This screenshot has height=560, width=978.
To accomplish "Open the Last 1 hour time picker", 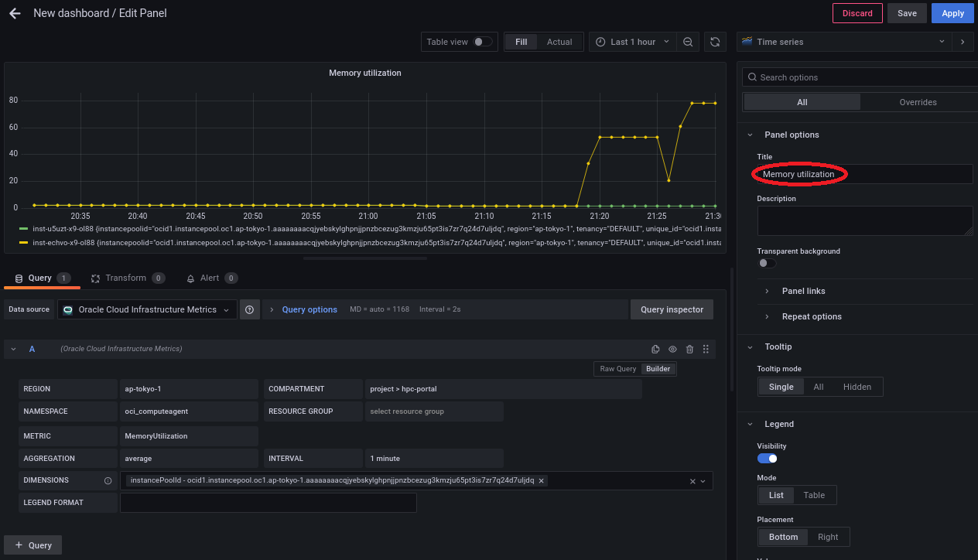I will click(632, 42).
